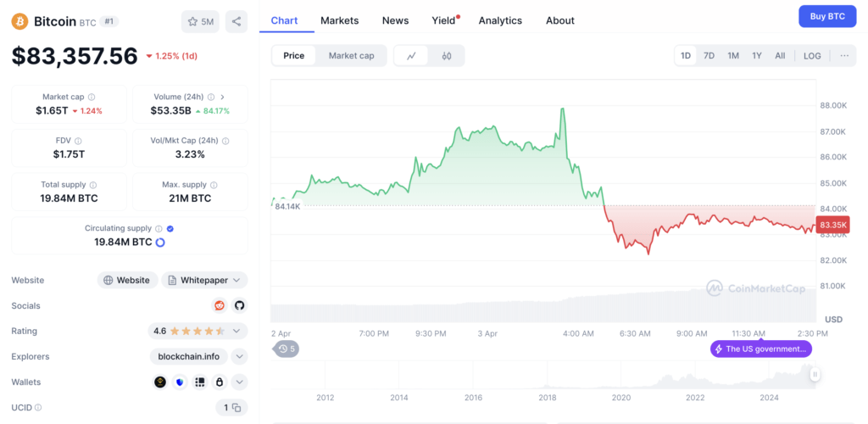868x424 pixels.
Task: Expand the Explorers chevron dropdown
Action: 239,356
